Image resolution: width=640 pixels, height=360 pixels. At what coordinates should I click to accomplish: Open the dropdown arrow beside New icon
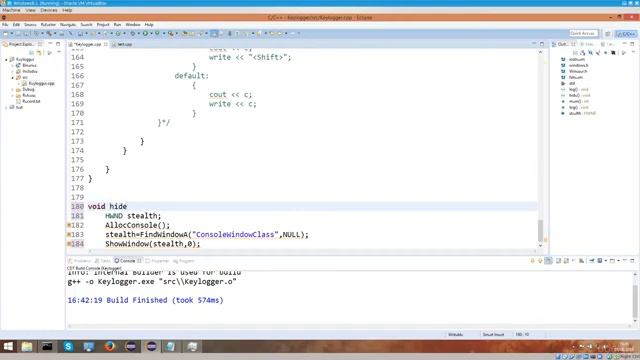(x=11, y=33)
